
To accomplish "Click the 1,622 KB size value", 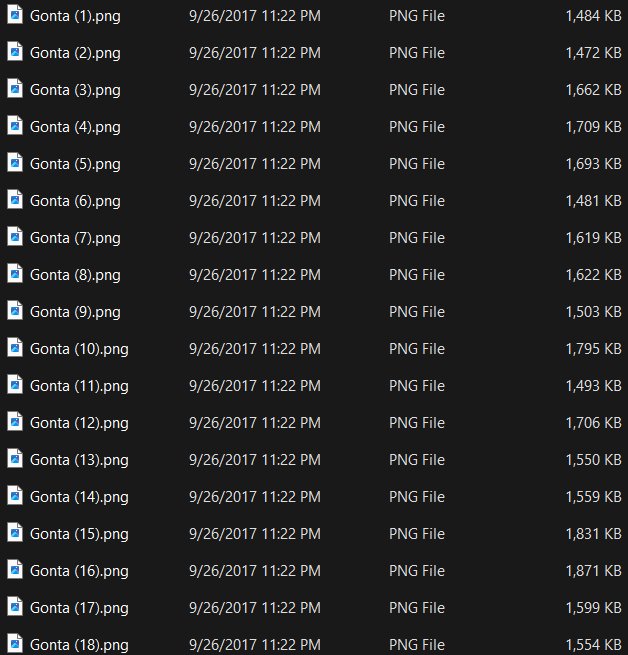I will pos(593,275).
